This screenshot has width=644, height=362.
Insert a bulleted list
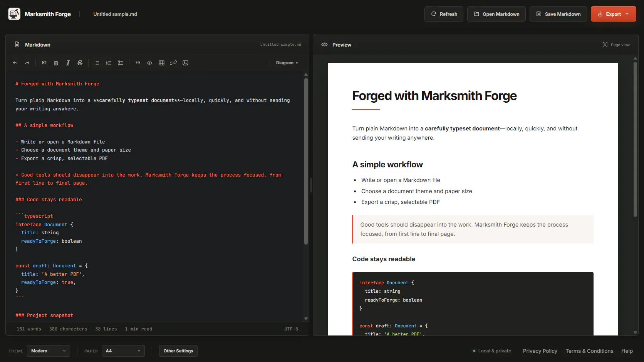click(97, 63)
